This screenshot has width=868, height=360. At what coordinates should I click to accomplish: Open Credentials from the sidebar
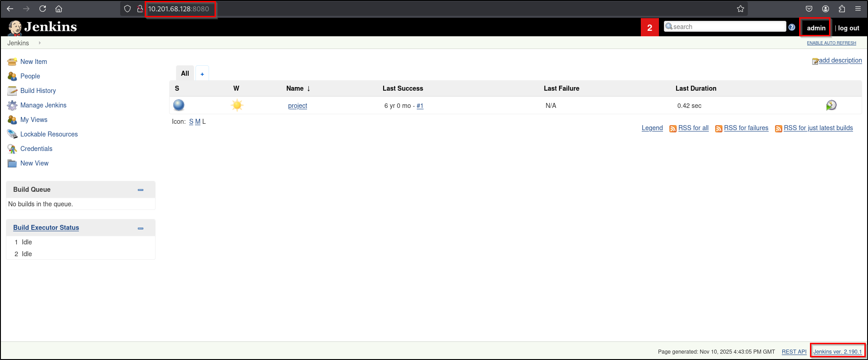pyautogui.click(x=36, y=149)
